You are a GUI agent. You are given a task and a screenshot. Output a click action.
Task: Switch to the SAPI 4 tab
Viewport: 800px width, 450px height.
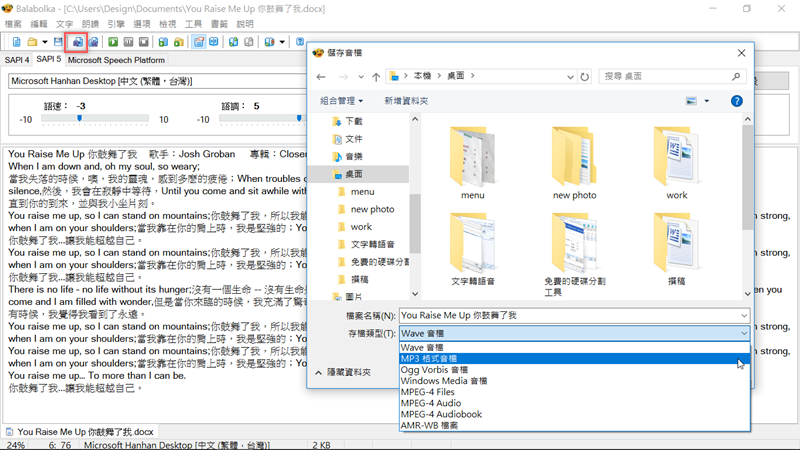tap(17, 60)
